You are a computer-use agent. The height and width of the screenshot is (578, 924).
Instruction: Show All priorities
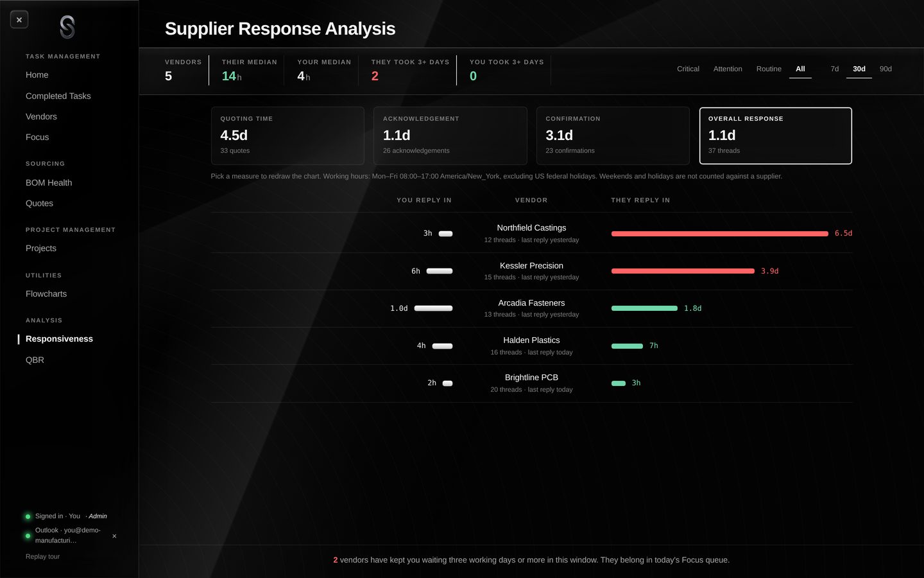tap(800, 69)
